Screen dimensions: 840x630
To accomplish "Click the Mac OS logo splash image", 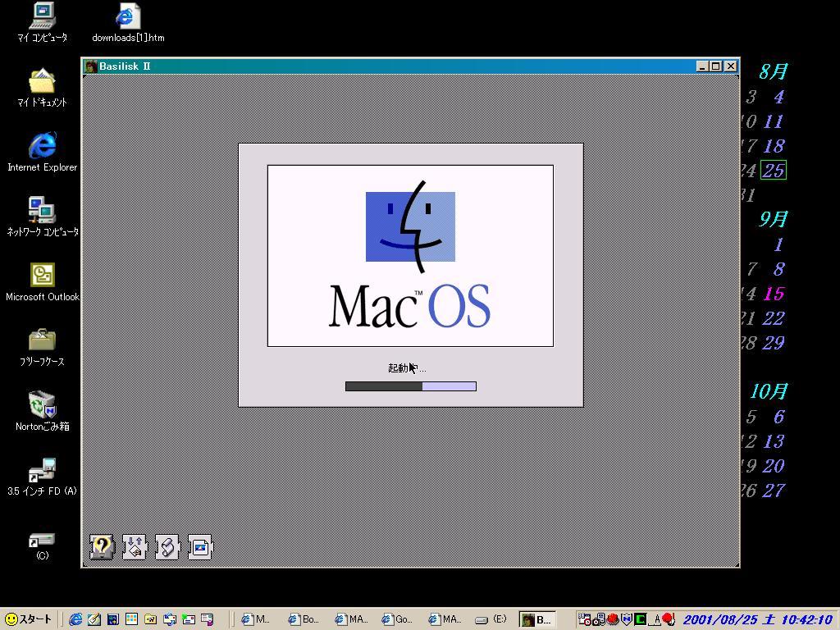I will point(410,256).
